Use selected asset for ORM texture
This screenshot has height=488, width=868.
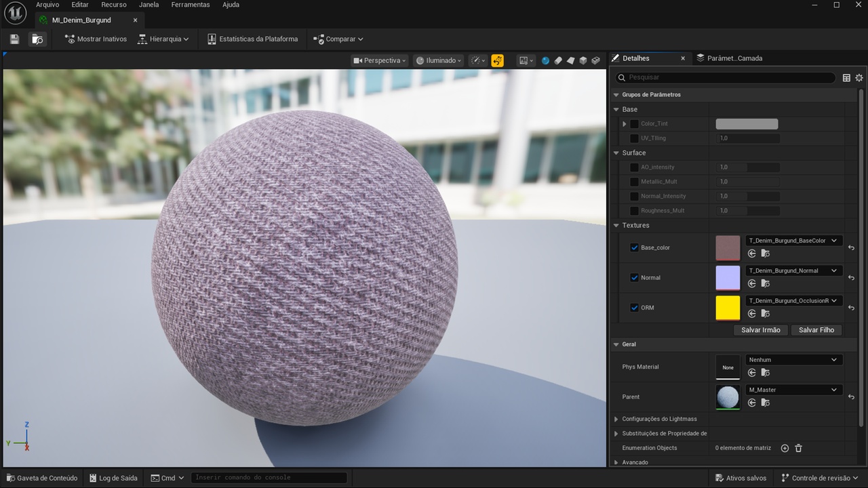[x=751, y=313]
